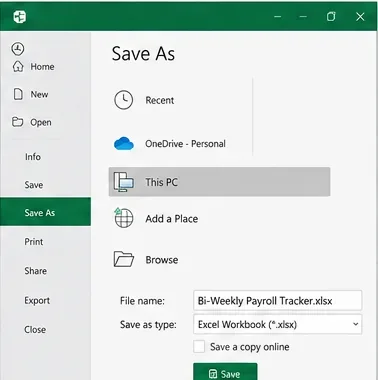Choose the Recent location

click(x=160, y=100)
